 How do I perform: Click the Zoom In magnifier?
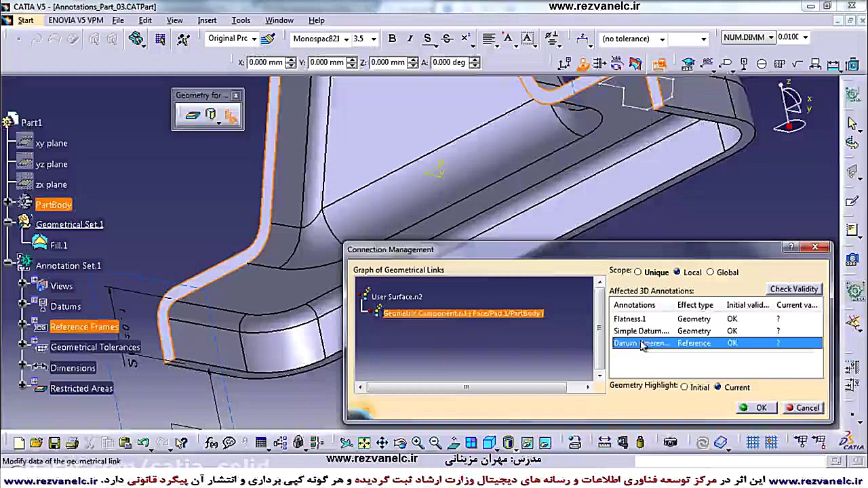coord(418,443)
